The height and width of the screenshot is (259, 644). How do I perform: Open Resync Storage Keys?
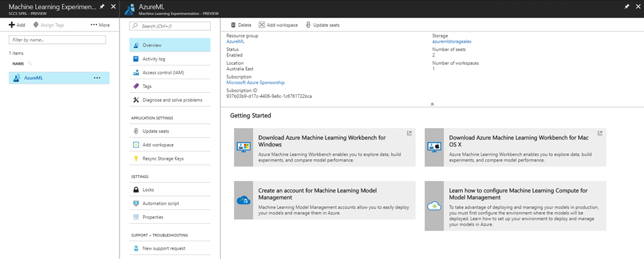click(x=170, y=158)
